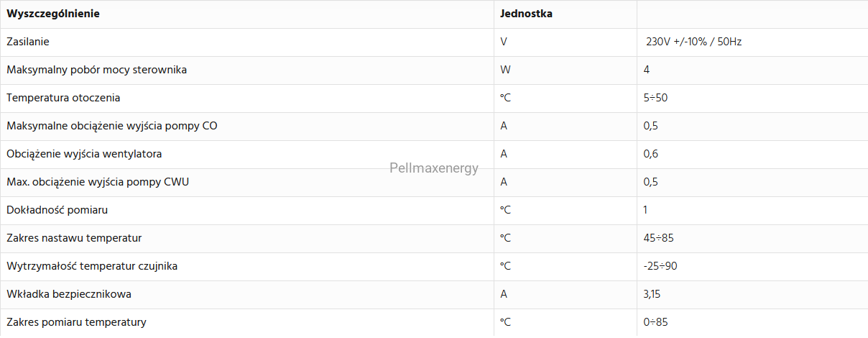Image resolution: width=868 pixels, height=338 pixels.
Task: Select Maksymalny pobór mocy sterownika cell
Action: point(97,70)
